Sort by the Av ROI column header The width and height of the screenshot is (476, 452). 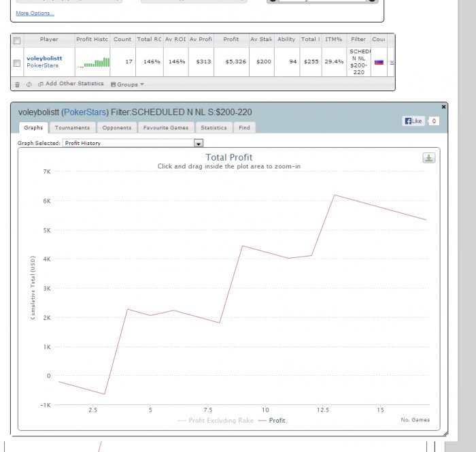175,39
